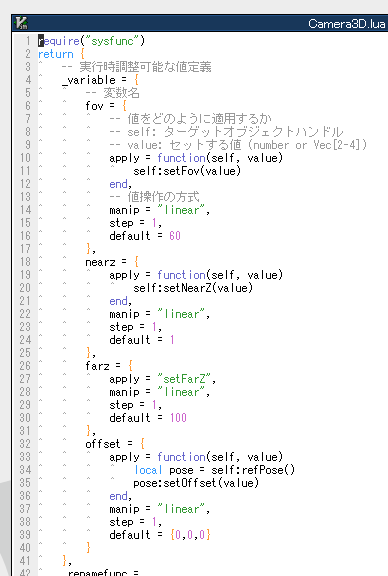
Task: Click the closing brace on line 25
Action: [89, 353]
